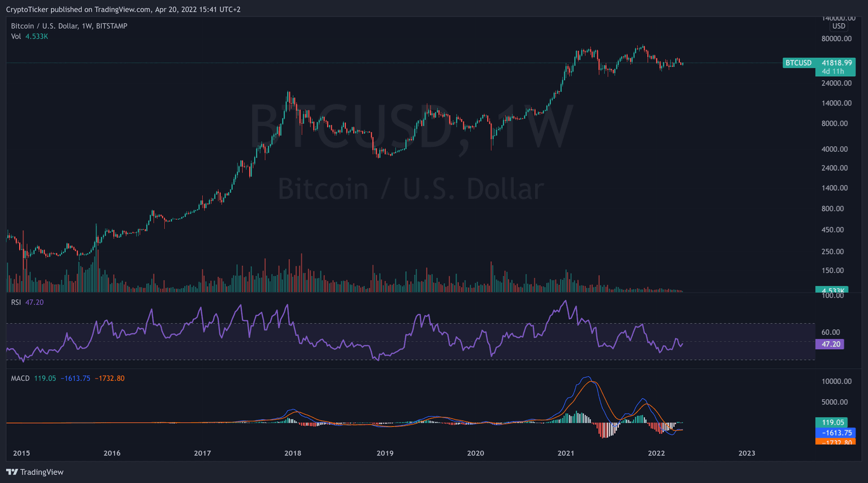
Task: Open the USD currency label on price axis
Action: point(839,27)
